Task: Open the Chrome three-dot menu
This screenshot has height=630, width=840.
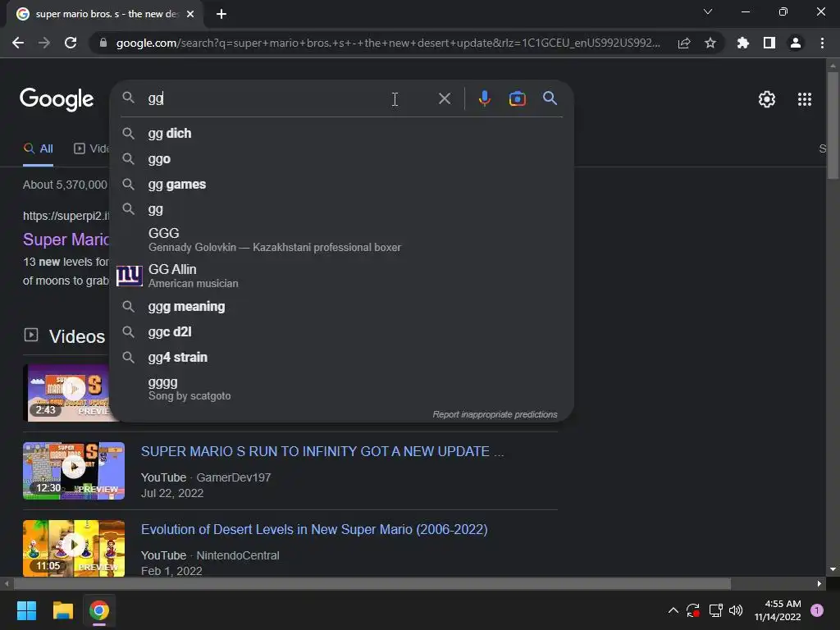Action: 822,43
